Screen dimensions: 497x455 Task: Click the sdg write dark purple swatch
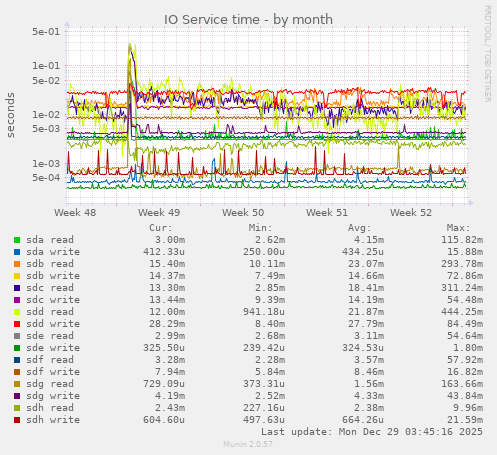pos(17,396)
